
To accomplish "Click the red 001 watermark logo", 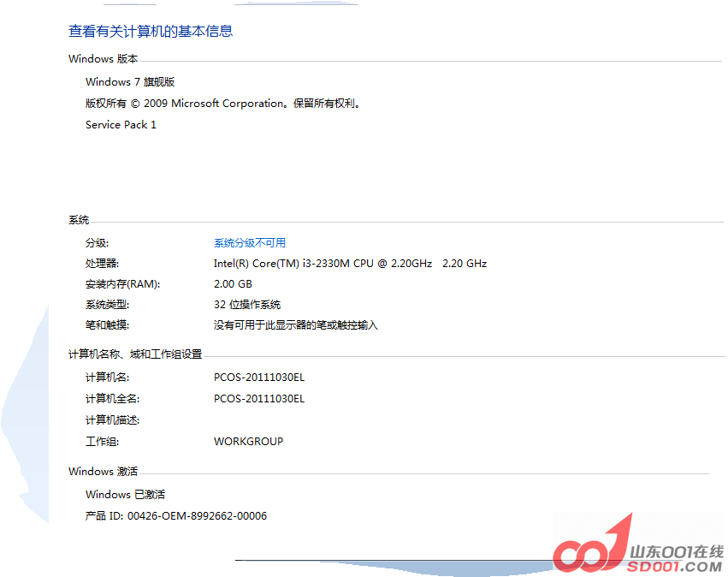I will tap(591, 548).
